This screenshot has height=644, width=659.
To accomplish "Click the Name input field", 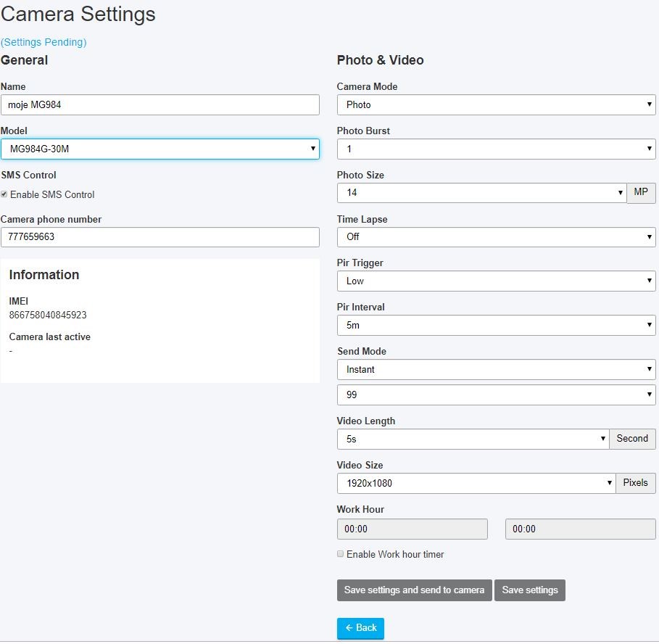I will tap(159, 104).
